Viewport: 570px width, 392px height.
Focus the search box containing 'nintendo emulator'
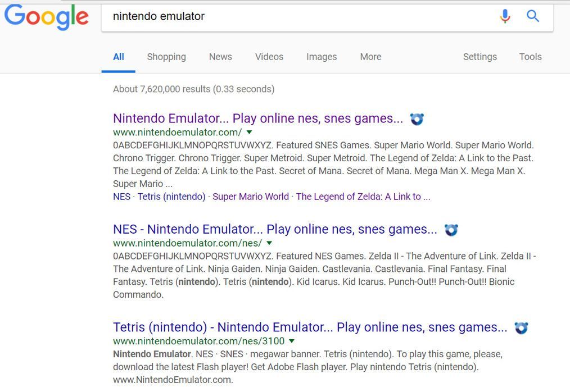pyautogui.click(x=327, y=16)
